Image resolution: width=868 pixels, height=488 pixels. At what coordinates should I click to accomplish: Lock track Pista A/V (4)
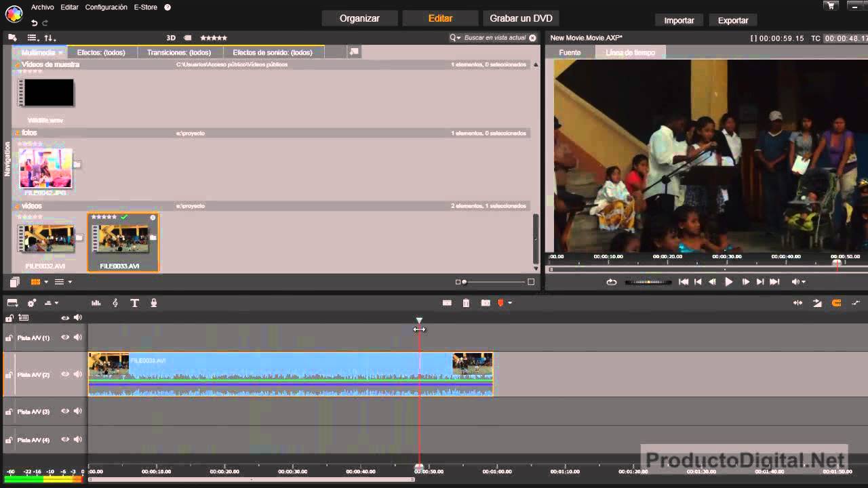(9, 441)
